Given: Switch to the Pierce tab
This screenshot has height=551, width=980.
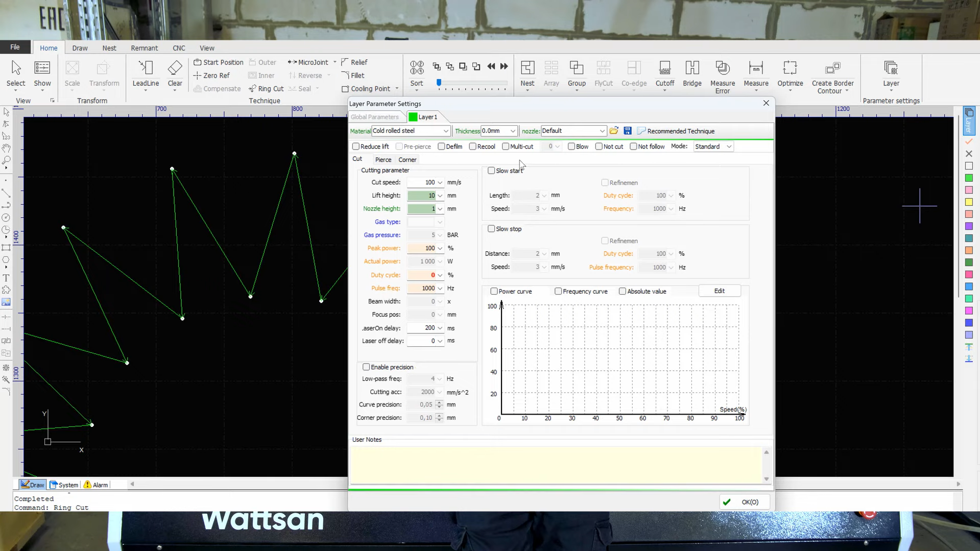Looking at the screenshot, I should coord(383,160).
